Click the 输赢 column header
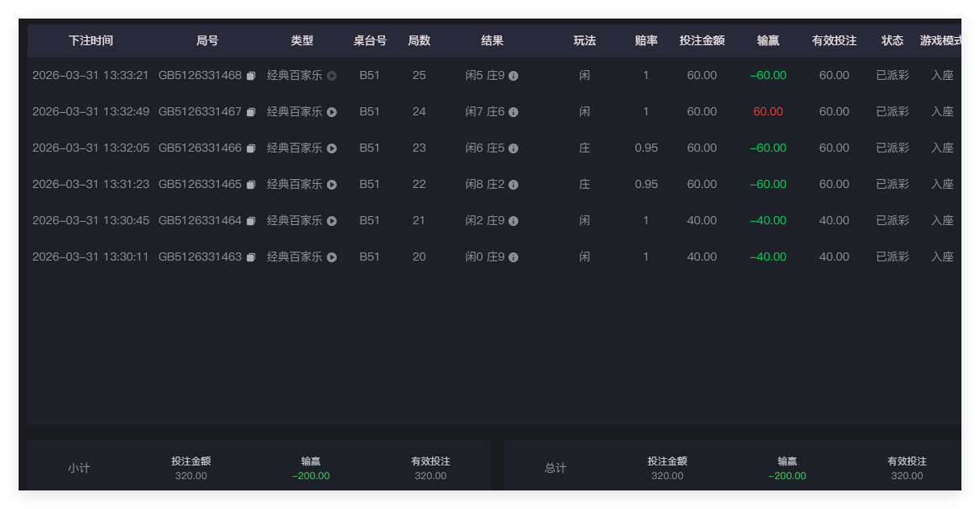 (768, 40)
